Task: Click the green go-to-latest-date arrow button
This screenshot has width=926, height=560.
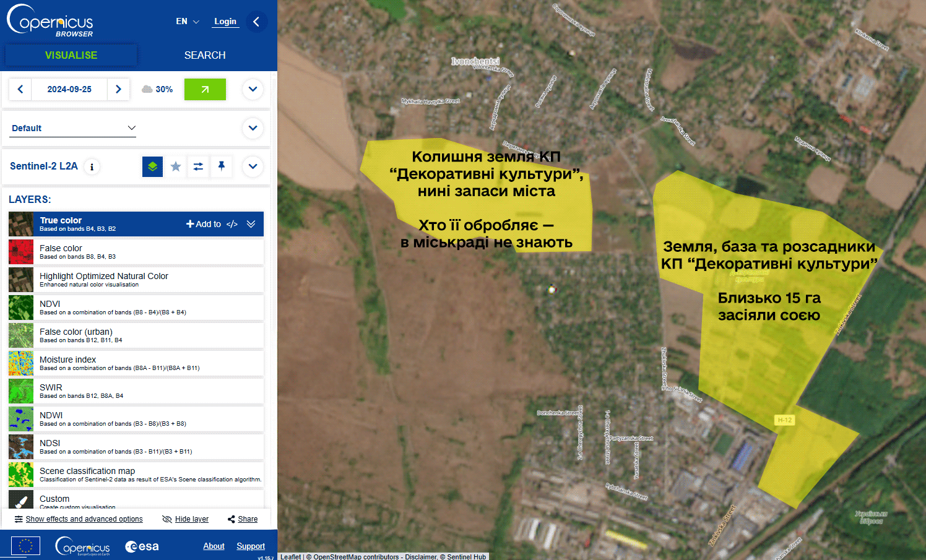Action: [205, 89]
